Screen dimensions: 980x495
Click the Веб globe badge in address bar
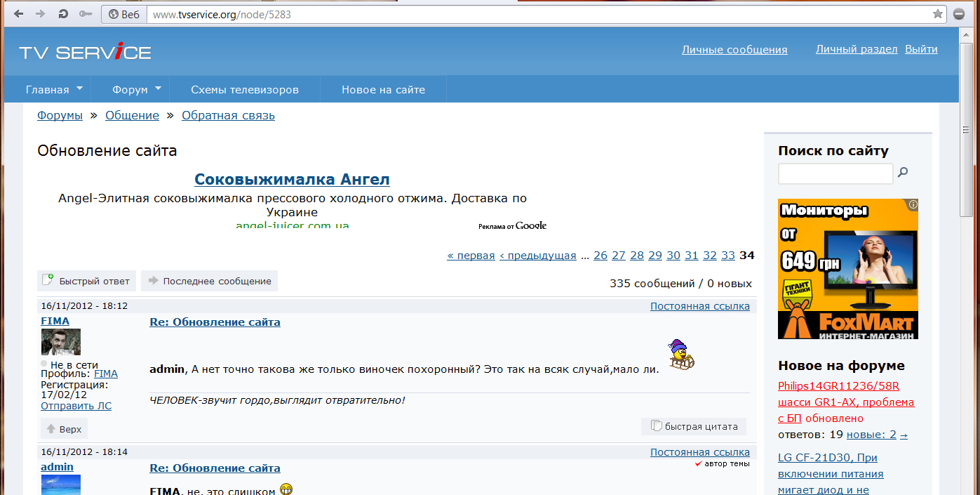pos(124,14)
